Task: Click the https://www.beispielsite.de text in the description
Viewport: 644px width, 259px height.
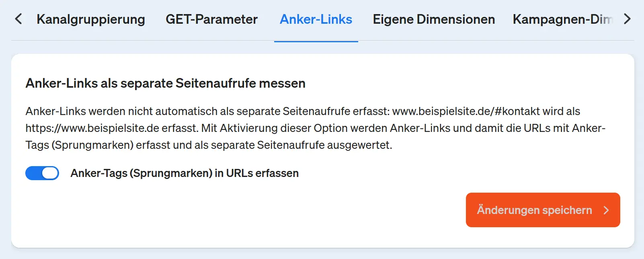Action: 92,128
